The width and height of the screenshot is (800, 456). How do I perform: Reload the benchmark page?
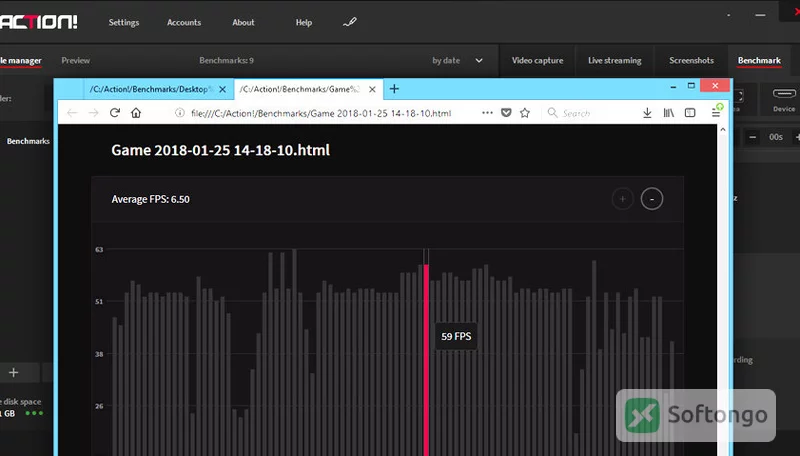(x=115, y=113)
